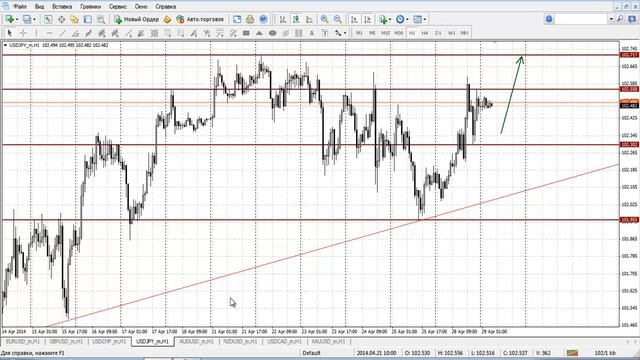Select the crosshair tool
This screenshot has height=360, width=640.
tap(23, 33)
